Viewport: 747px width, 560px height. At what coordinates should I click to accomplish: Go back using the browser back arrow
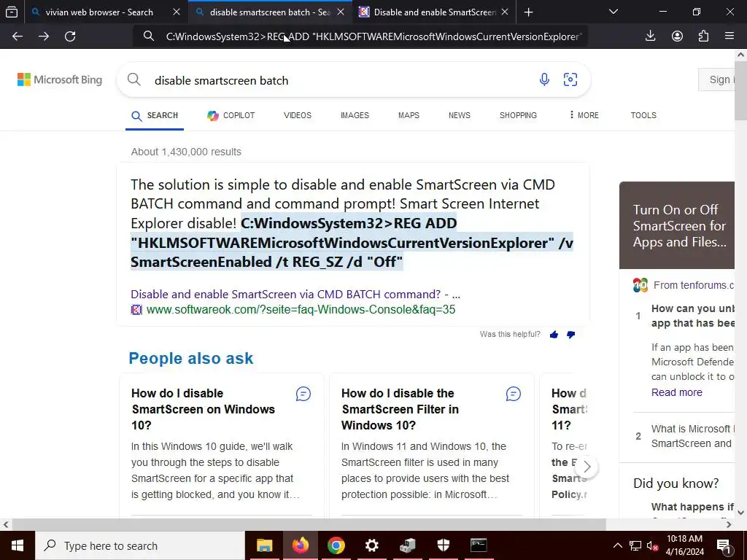[x=18, y=36]
